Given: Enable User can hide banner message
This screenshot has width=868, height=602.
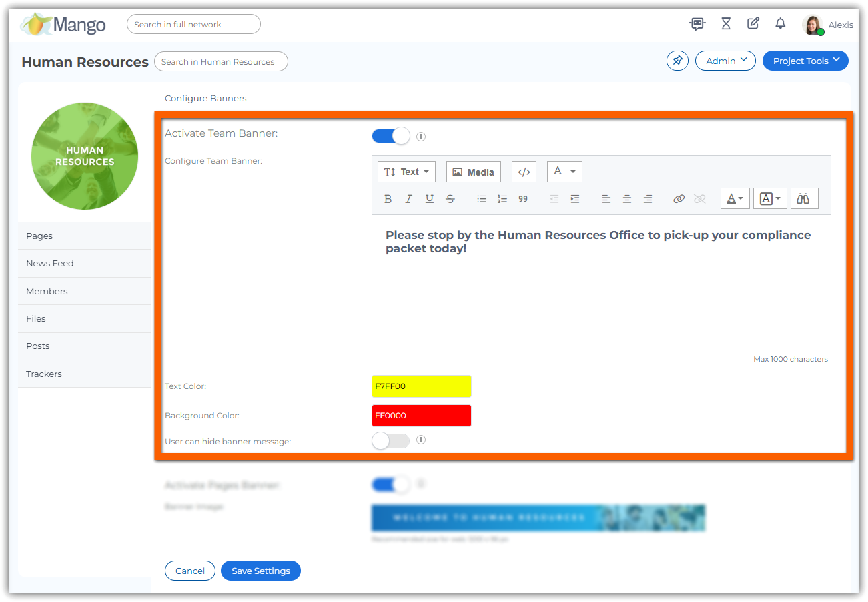Looking at the screenshot, I should pos(391,440).
